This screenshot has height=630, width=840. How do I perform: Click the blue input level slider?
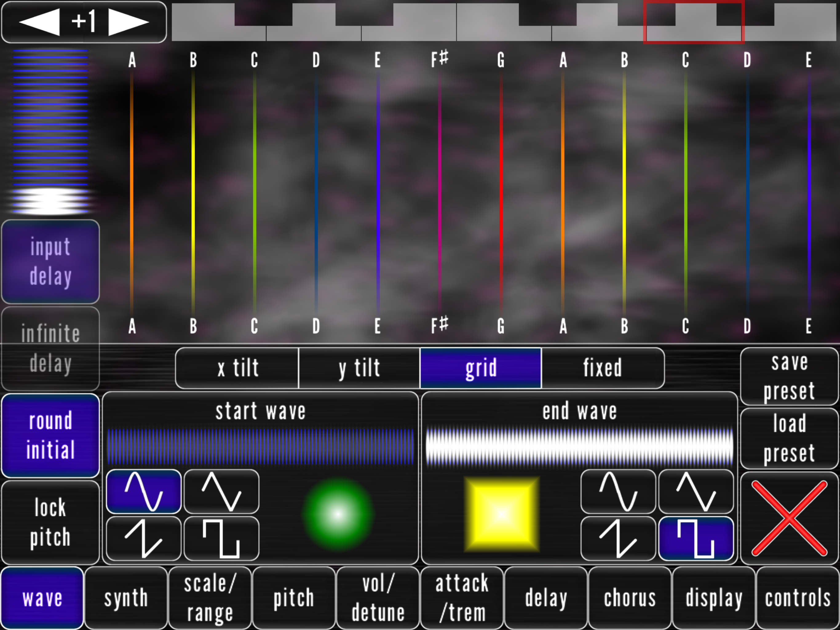50,129
